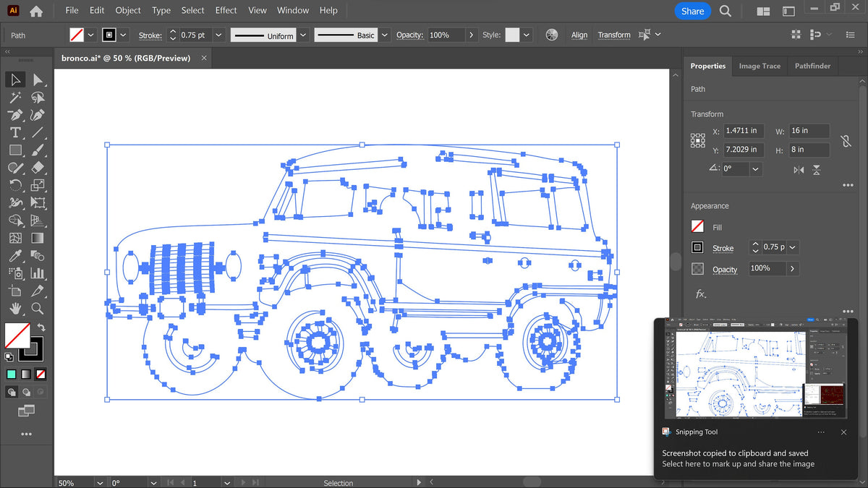Image resolution: width=868 pixels, height=488 pixels.
Task: Open stroke weight dropdown in control bar
Action: tap(218, 35)
